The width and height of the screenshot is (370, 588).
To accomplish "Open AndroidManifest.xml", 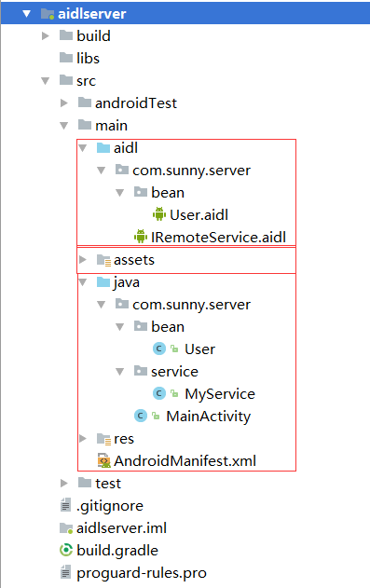I will pos(185,461).
